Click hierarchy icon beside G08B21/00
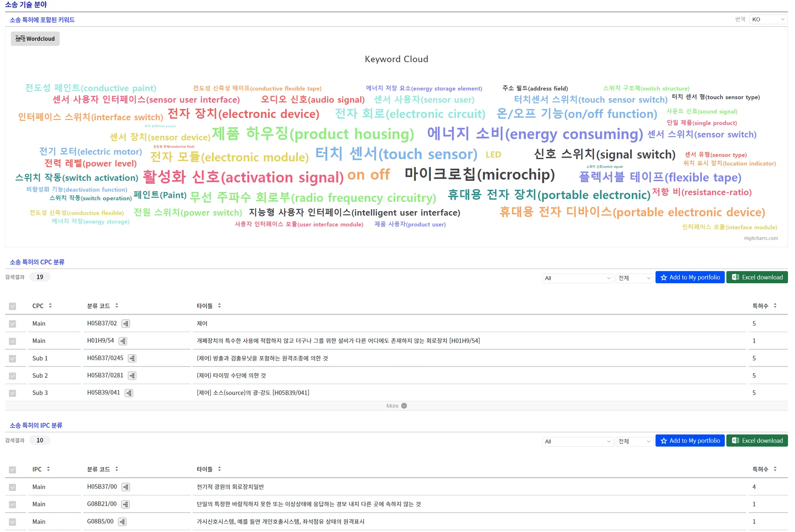Screen dimensions: 795x532 pos(125,504)
